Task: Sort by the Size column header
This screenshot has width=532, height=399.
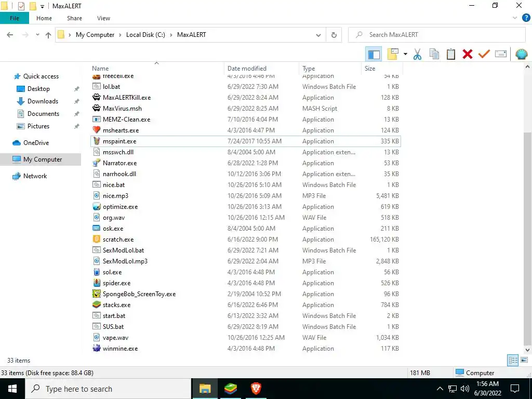Action: 370,68
